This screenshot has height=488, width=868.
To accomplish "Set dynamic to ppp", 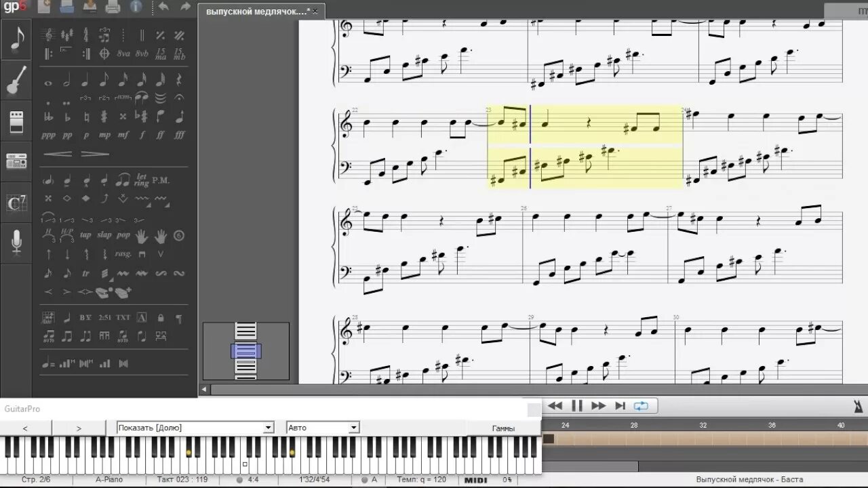I will [48, 135].
